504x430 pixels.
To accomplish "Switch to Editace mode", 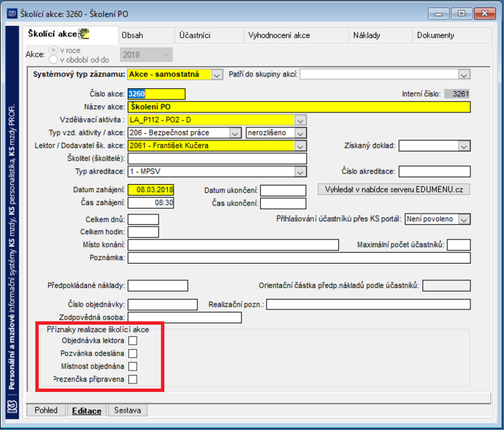I will click(x=87, y=411).
